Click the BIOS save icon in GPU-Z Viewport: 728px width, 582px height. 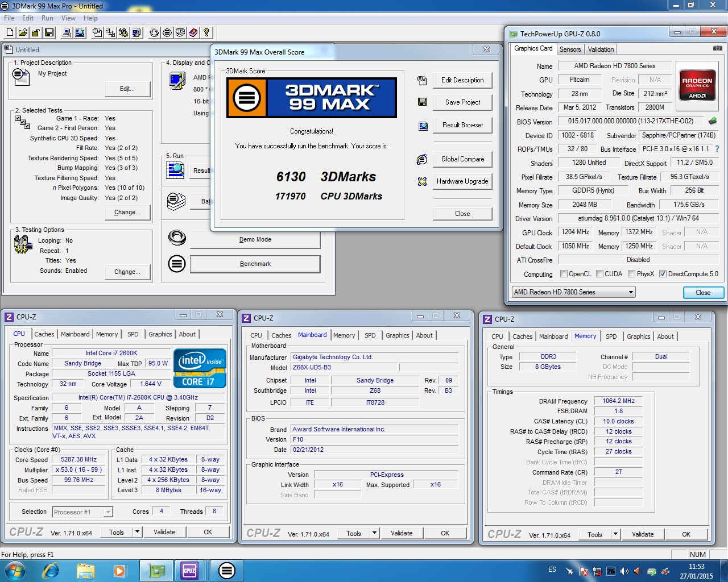tap(712, 121)
